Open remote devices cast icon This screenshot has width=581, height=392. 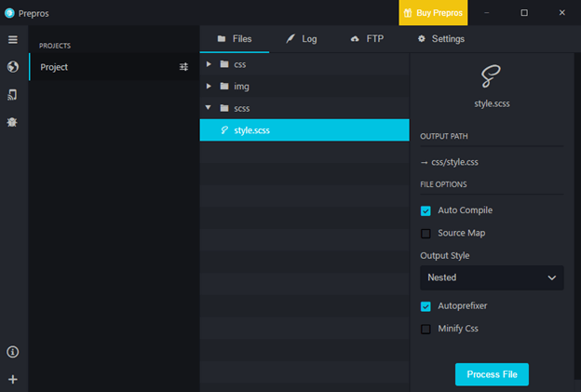point(12,95)
